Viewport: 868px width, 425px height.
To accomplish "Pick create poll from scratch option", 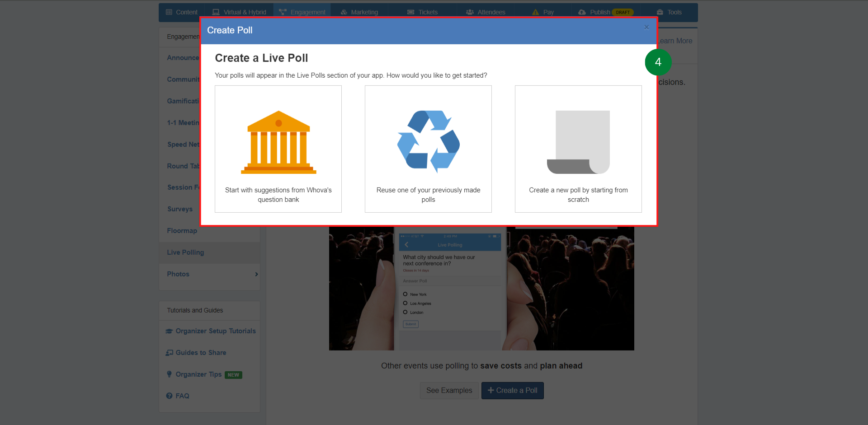I will (578, 149).
